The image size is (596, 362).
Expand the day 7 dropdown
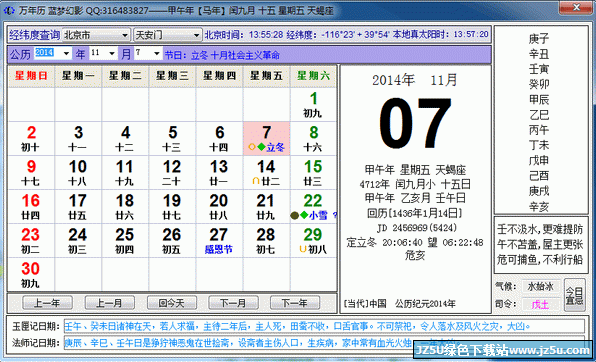click(x=157, y=54)
